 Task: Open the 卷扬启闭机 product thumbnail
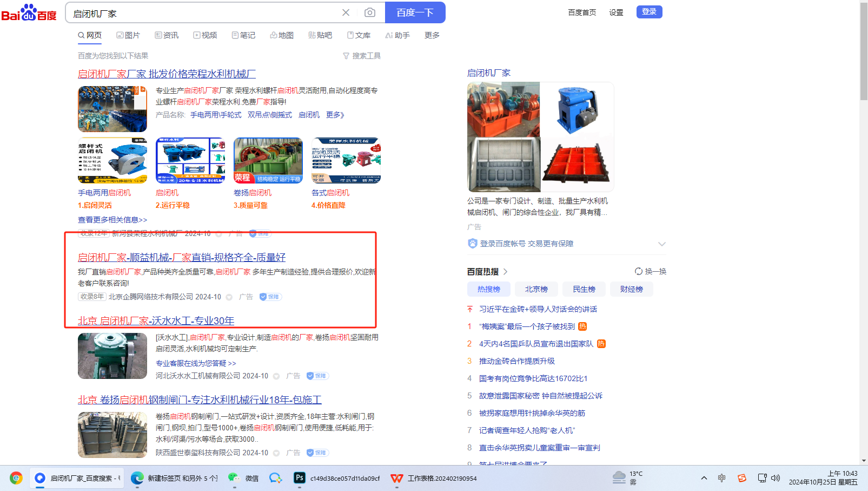(268, 161)
